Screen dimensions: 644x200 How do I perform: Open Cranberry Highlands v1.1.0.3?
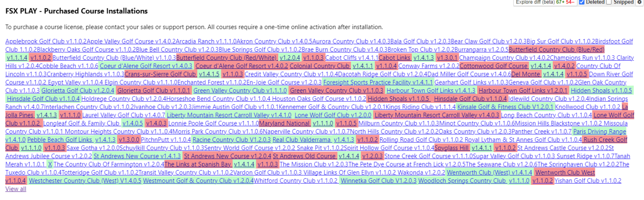coord(85,74)
